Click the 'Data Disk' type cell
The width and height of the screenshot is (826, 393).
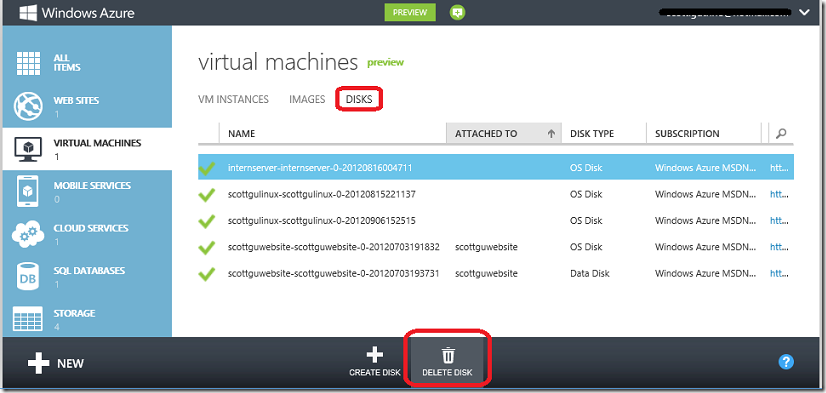(589, 273)
